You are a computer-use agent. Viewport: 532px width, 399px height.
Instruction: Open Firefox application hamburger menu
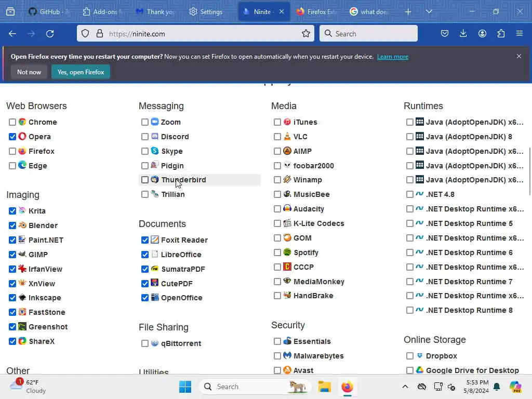point(520,33)
